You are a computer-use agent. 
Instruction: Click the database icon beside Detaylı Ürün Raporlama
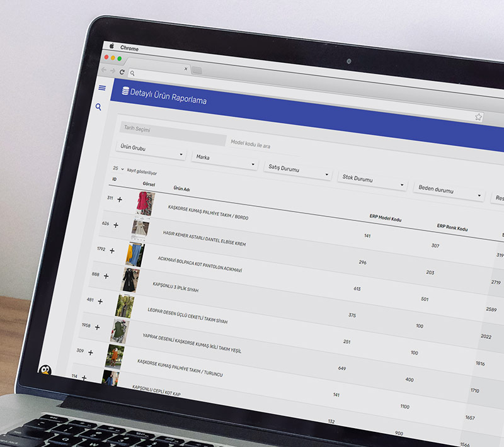click(x=125, y=91)
